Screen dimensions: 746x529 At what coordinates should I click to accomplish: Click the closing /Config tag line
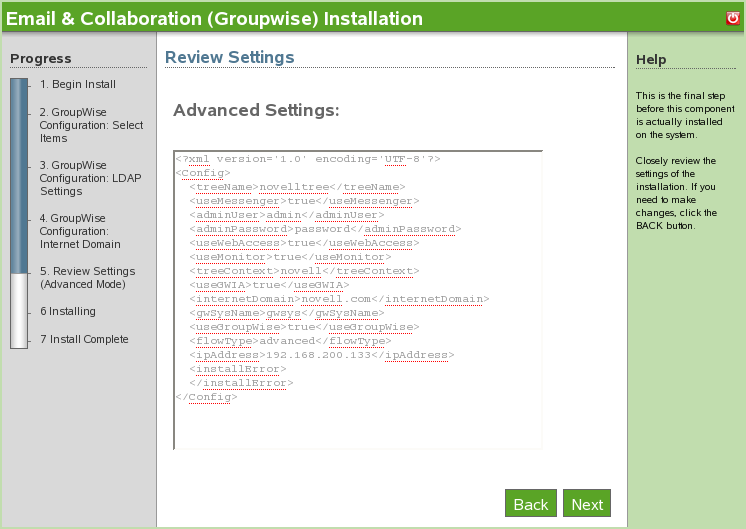[x=206, y=397]
